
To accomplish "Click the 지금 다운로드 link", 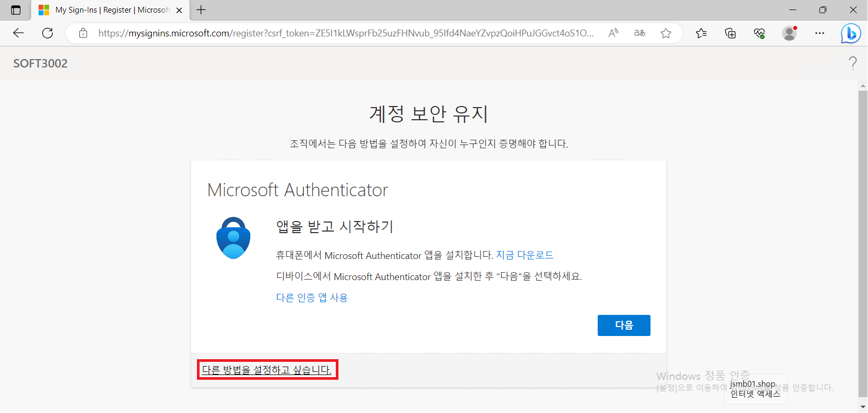I will (x=525, y=255).
